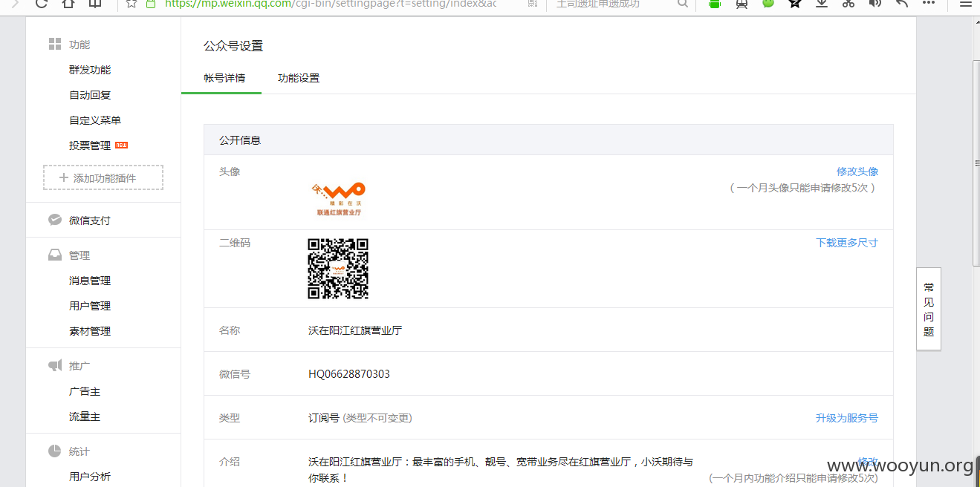Click the 统计 sidebar heading
The height and width of the screenshot is (487, 980).
pos(79,451)
